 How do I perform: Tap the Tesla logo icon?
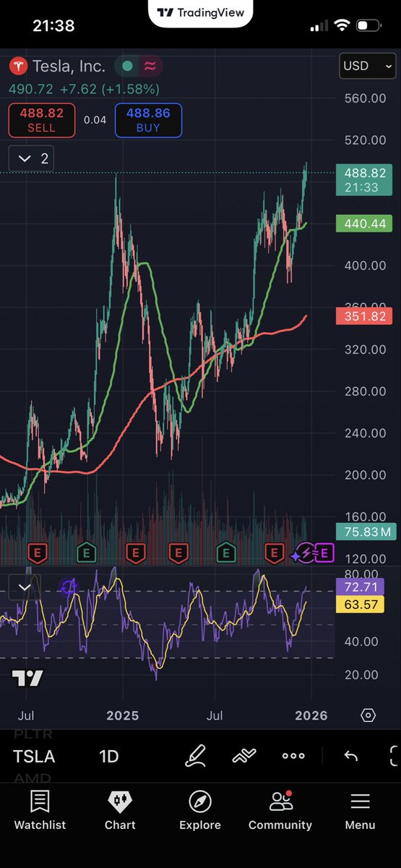pyautogui.click(x=18, y=66)
